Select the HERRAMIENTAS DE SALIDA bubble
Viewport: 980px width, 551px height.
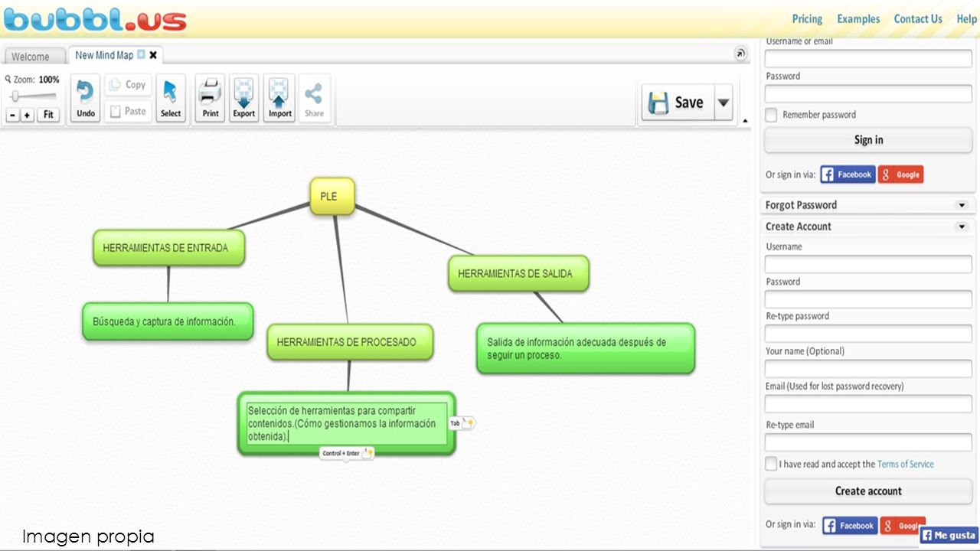518,273
